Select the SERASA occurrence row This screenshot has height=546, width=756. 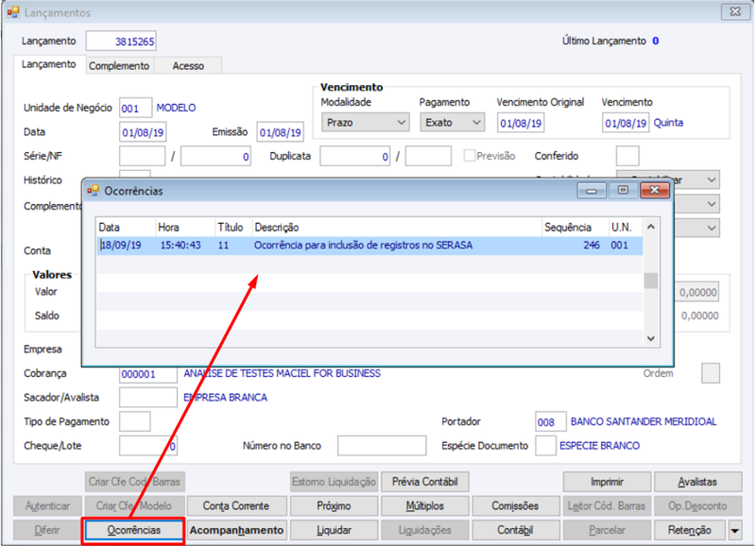369,246
